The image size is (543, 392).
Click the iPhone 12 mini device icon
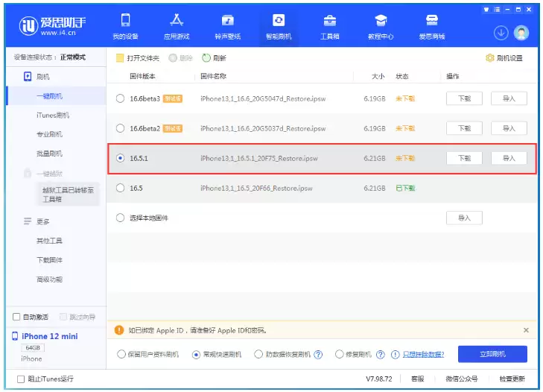pos(15,336)
